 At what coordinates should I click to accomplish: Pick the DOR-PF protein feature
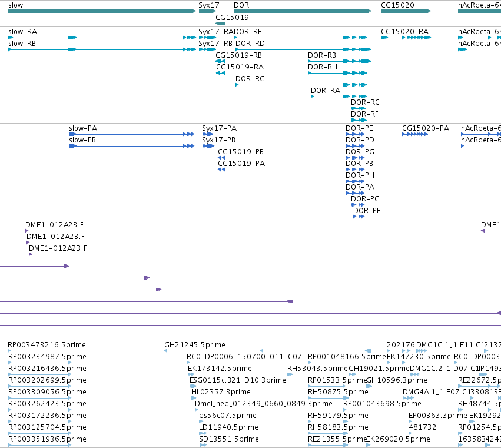[x=359, y=217]
